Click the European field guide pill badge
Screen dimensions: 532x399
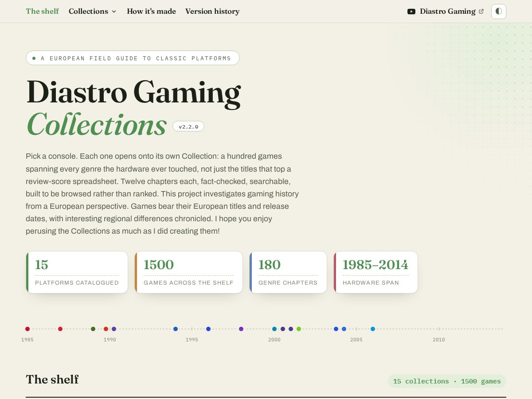(133, 58)
